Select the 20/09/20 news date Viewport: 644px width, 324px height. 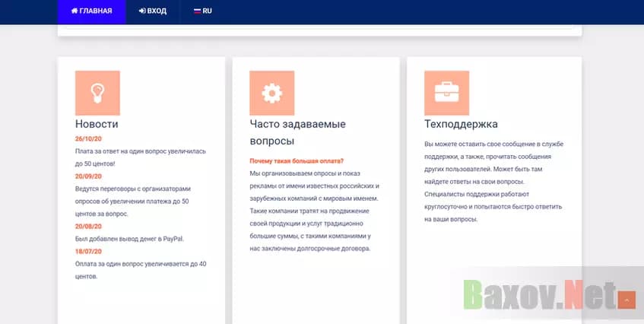tap(88, 176)
